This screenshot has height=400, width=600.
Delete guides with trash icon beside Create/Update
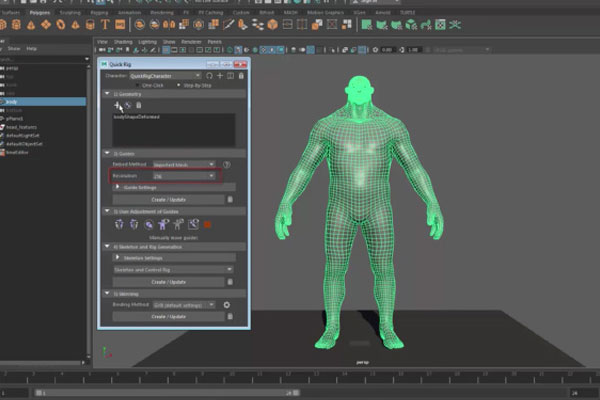231,199
